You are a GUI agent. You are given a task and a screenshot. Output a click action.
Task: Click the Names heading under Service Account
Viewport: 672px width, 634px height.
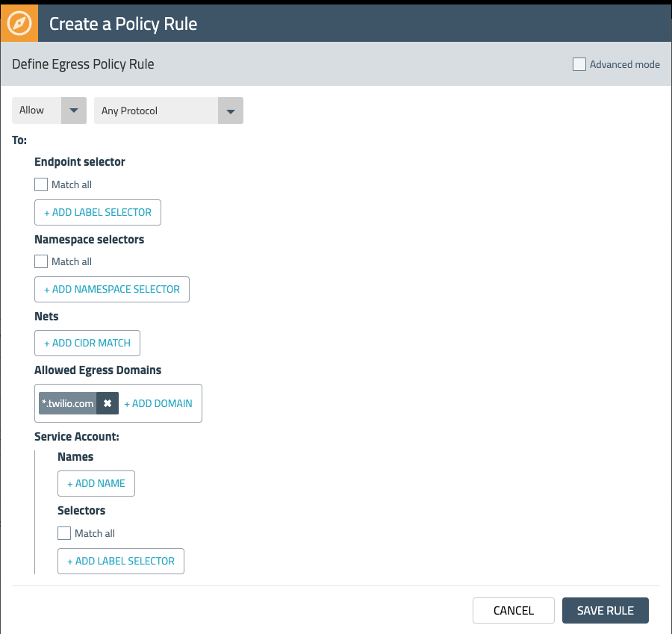[75, 457]
